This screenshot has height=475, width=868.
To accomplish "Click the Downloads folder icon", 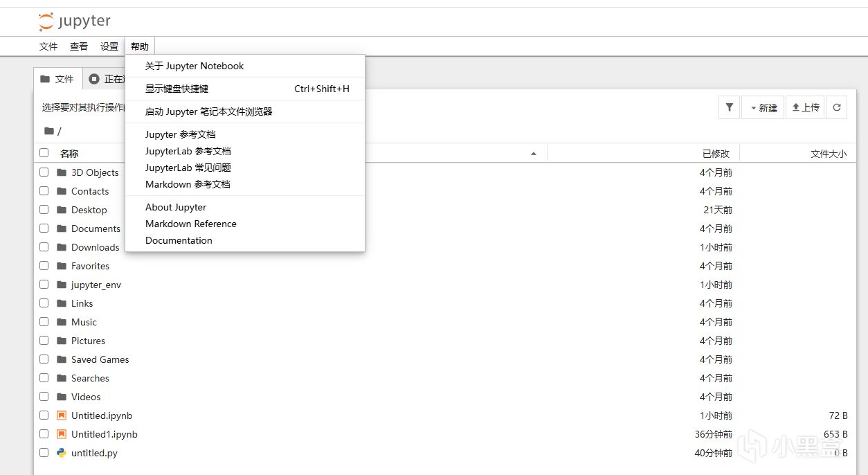I will pos(62,247).
